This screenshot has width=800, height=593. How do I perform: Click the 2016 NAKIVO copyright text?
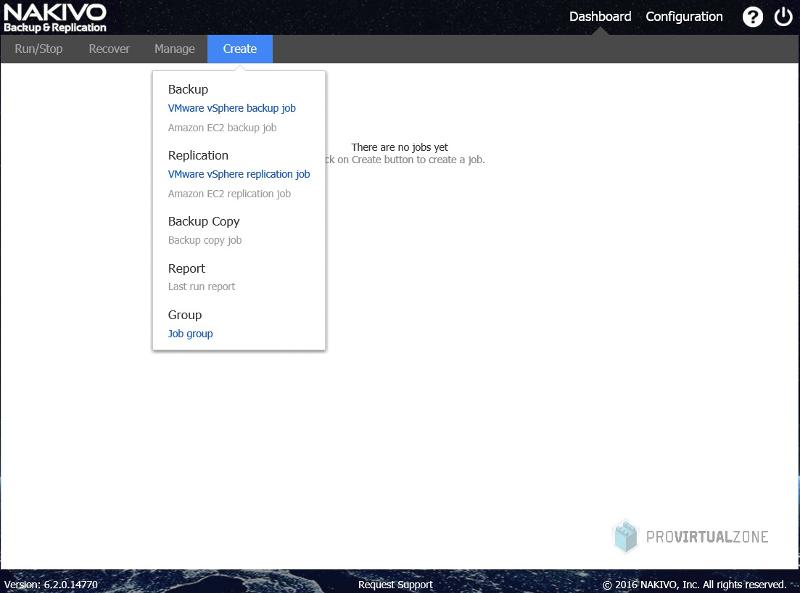(x=694, y=584)
